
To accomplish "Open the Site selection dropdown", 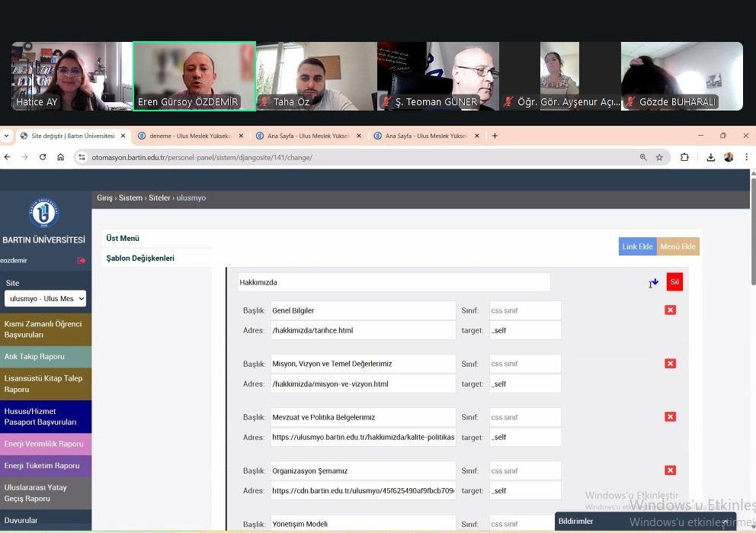I will pyautogui.click(x=46, y=299).
